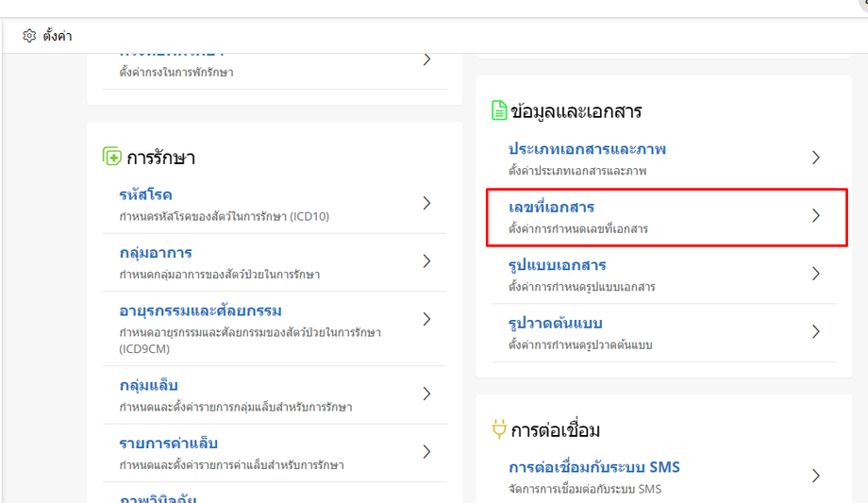Expand the กลุ่มอาการ row chevron
Screen dimensions: 868x503
tap(426, 260)
